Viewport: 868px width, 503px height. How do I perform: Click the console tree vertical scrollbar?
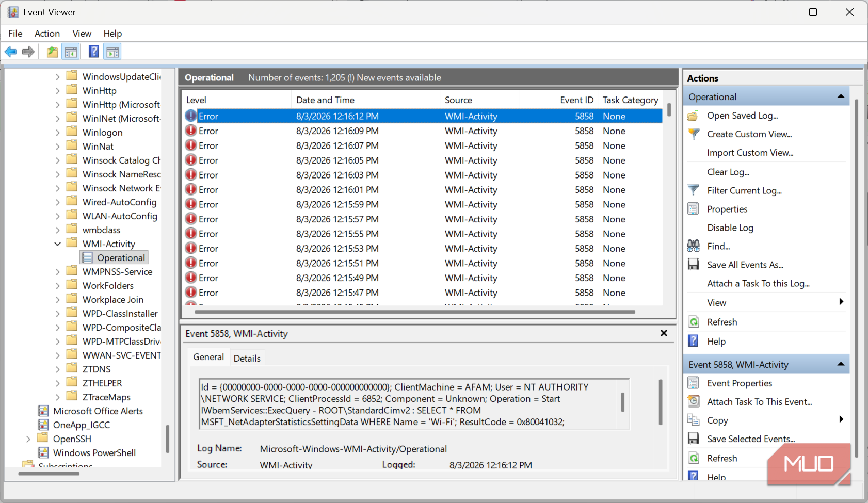coord(167,439)
